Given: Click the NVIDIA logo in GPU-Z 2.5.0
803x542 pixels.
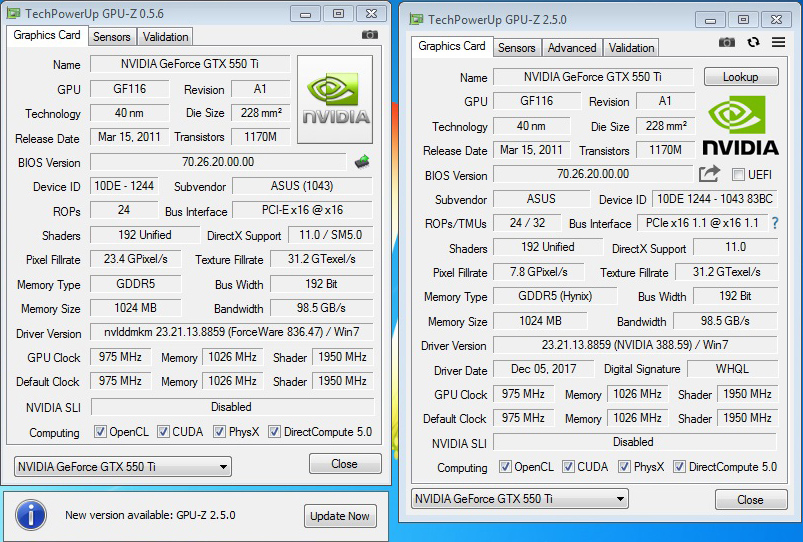Looking at the screenshot, I should pyautogui.click(x=740, y=125).
